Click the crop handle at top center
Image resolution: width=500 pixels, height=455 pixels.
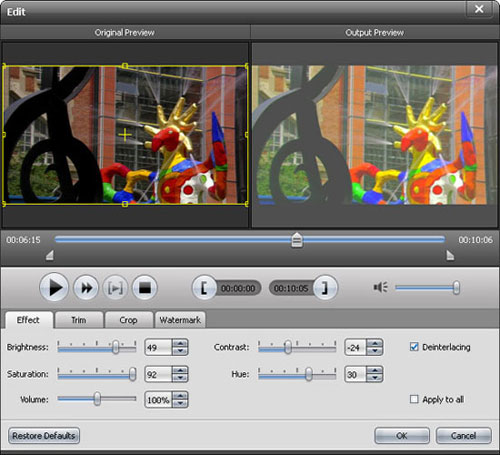[x=125, y=66]
